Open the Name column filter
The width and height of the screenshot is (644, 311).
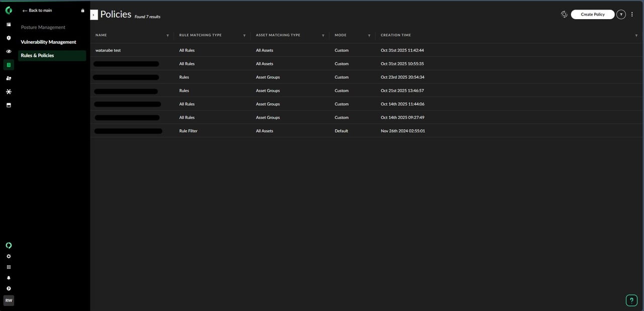[x=168, y=36]
